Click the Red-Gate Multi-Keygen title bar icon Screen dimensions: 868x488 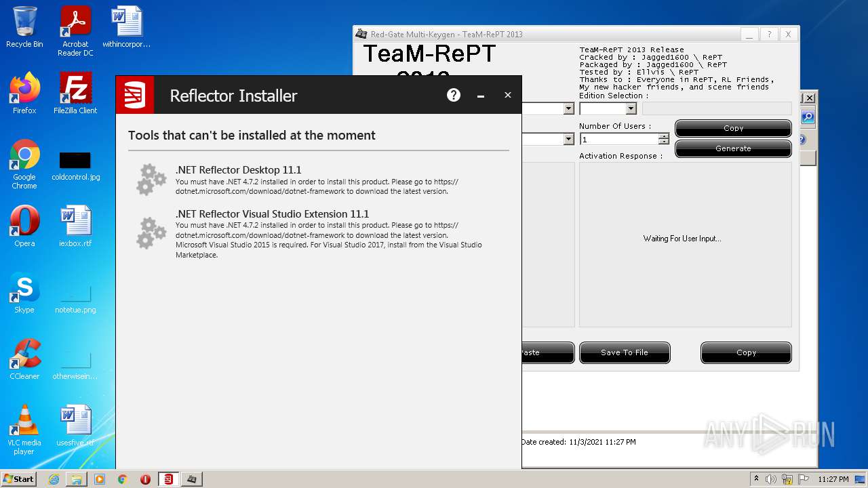tap(361, 34)
